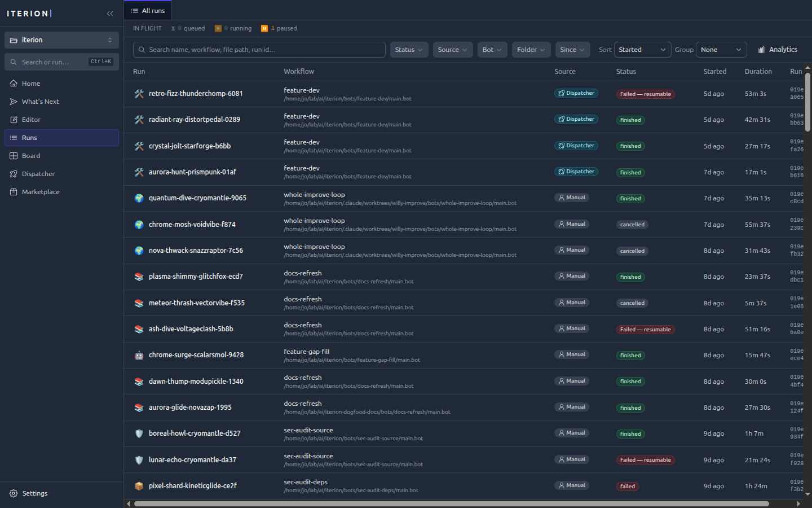812x508 pixels.
Task: Open the Home page icon in sidebar
Action: [14, 84]
